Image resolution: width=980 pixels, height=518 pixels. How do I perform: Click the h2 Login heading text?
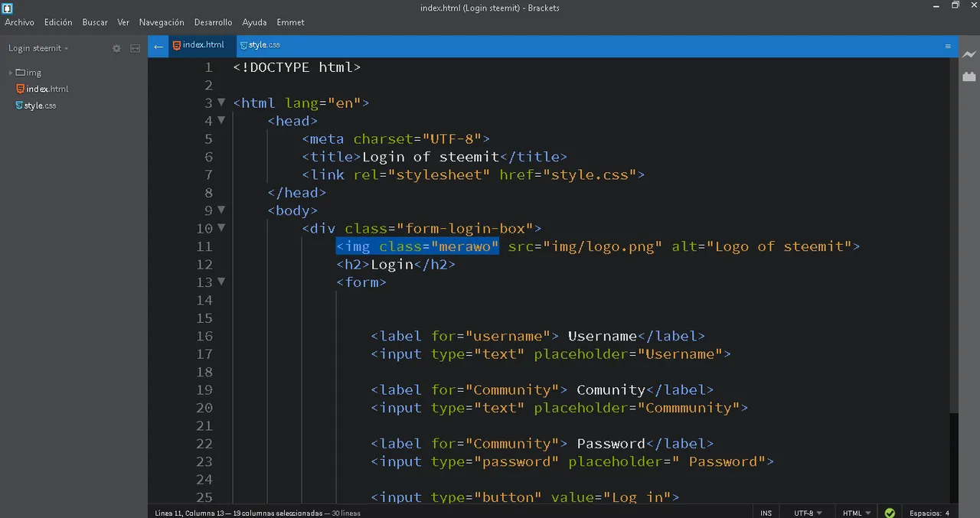[x=391, y=264]
